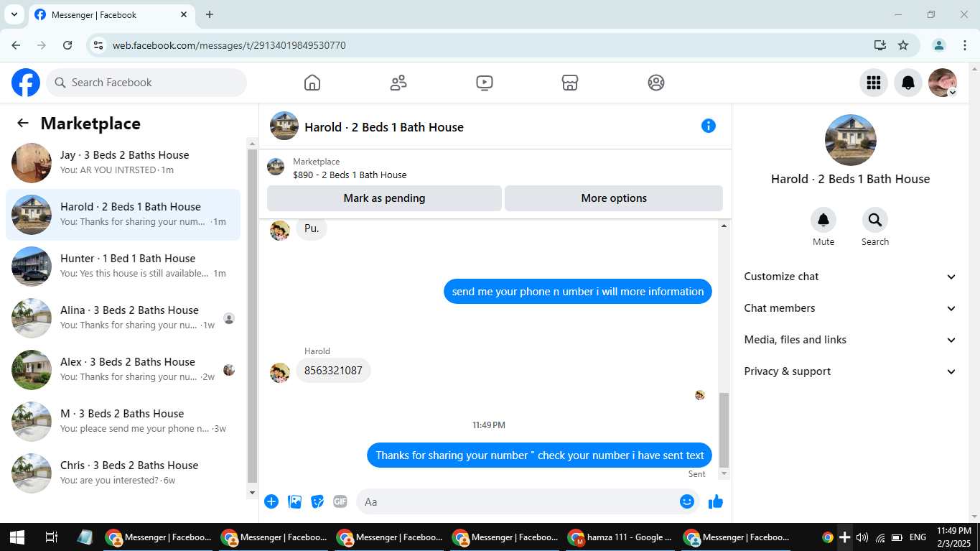Click the ENG language indicator

(918, 537)
